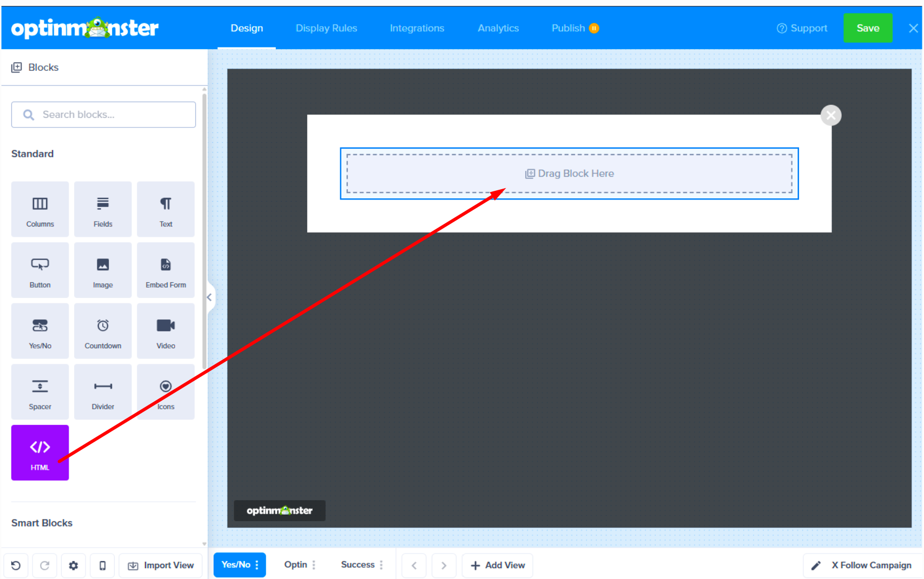Select the Embed Form block
Viewport: 924px width, 579px height.
(166, 270)
